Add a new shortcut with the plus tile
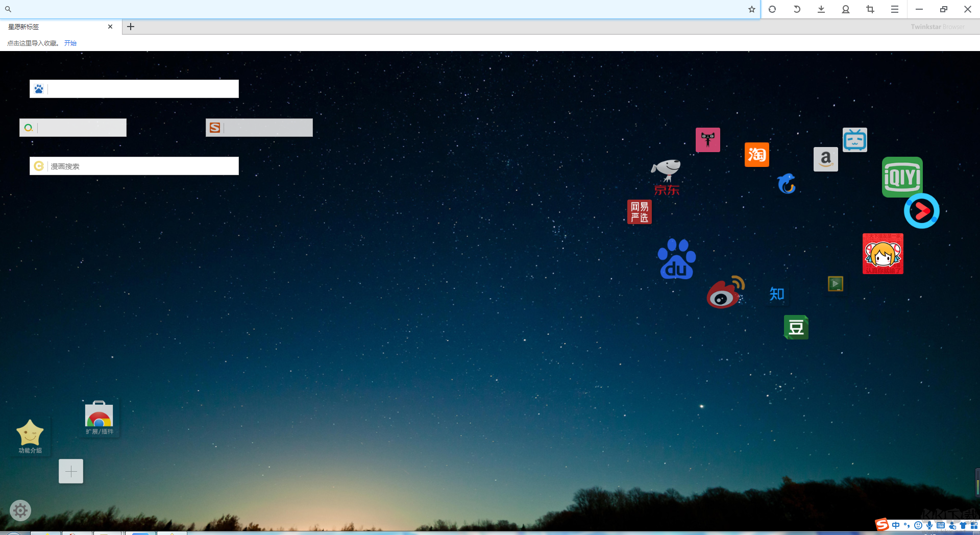Screen dimensions: 980x535 [71, 471]
